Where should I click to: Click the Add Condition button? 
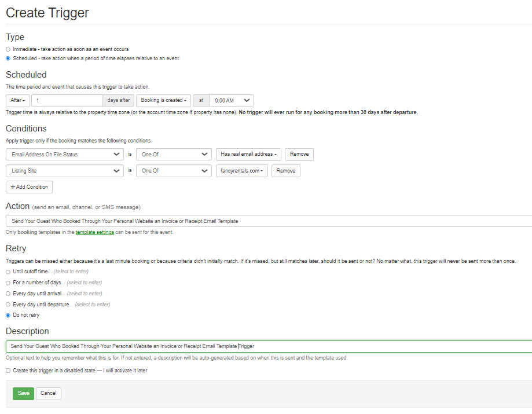pos(29,187)
